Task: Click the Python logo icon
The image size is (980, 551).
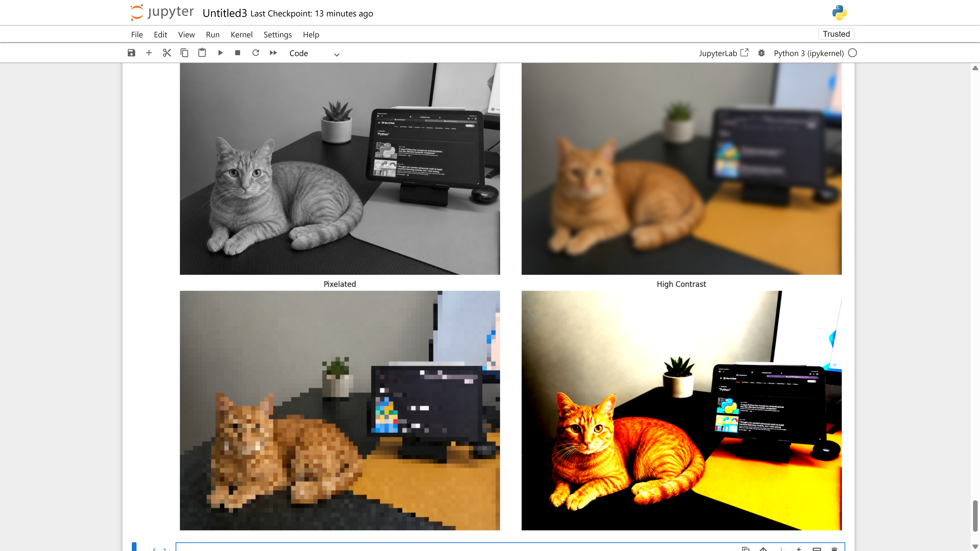Action: click(x=839, y=13)
